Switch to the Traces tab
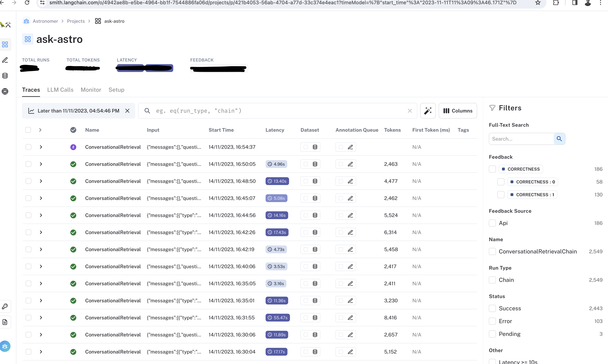This screenshot has height=364, width=608. tap(31, 90)
